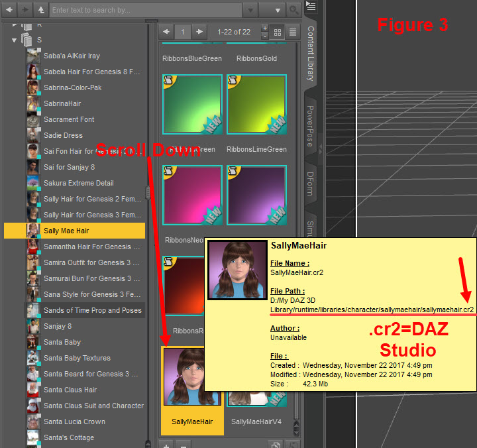The image size is (477, 448).
Task: Go to next page of results
Action: click(x=200, y=31)
